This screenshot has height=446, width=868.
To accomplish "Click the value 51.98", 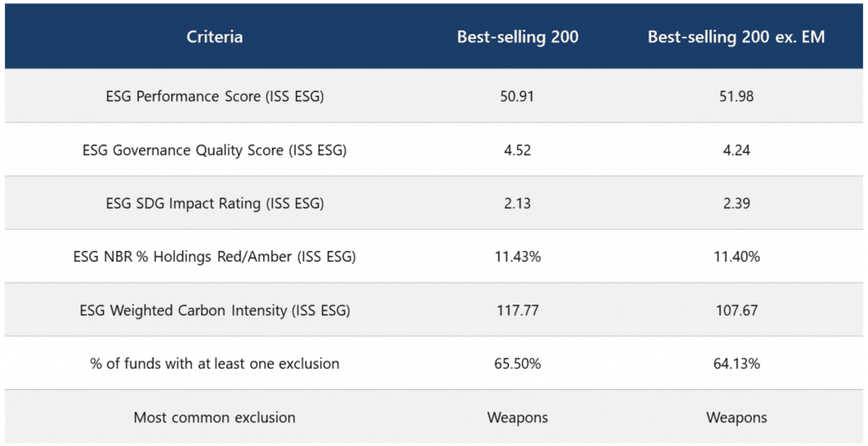I will (x=736, y=97).
